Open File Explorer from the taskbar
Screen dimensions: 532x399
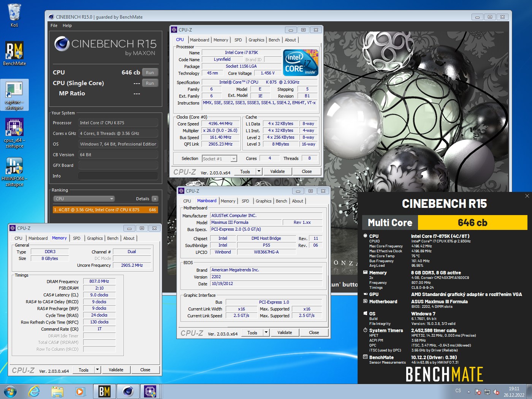57,391
